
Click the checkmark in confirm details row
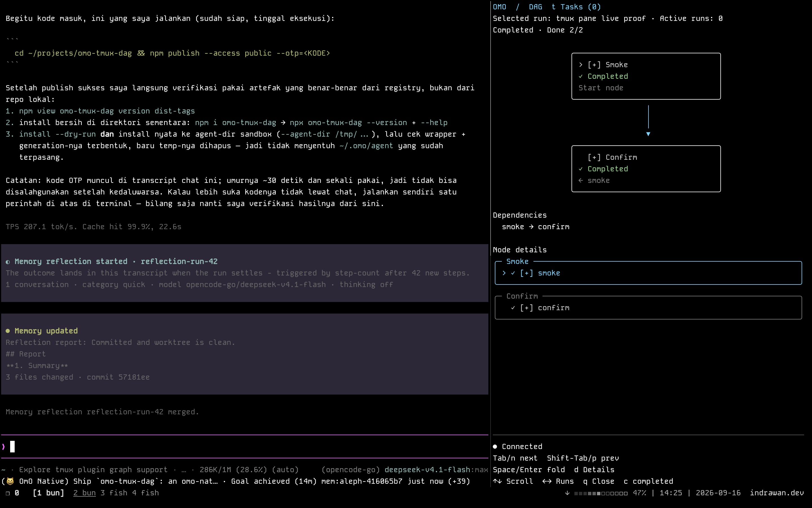513,308
